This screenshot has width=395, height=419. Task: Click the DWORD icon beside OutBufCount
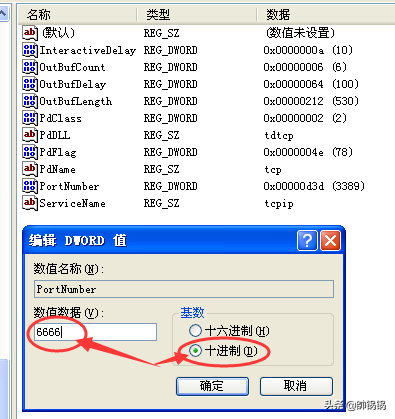point(30,67)
